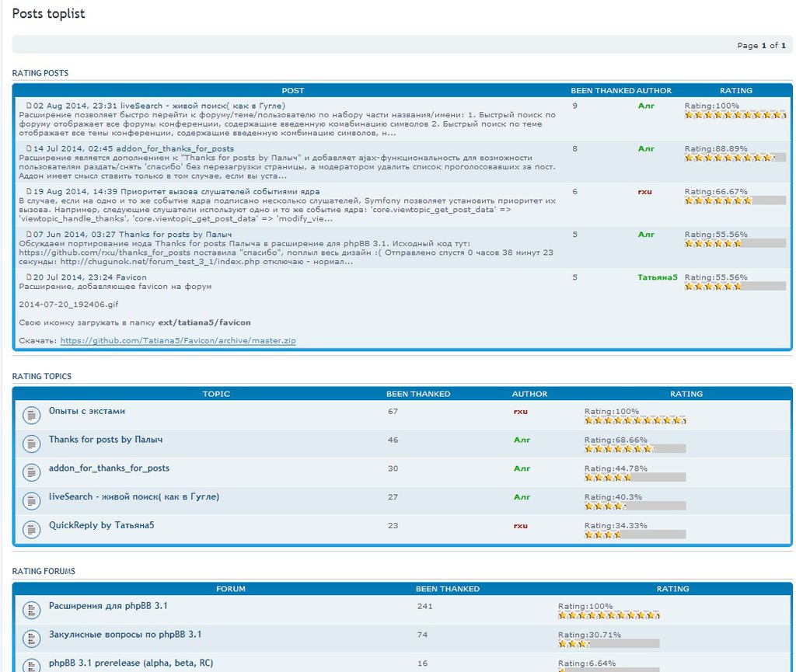796x672 pixels.
Task: Click the topic icon beside Опыты с экстами
Action: 31,416
